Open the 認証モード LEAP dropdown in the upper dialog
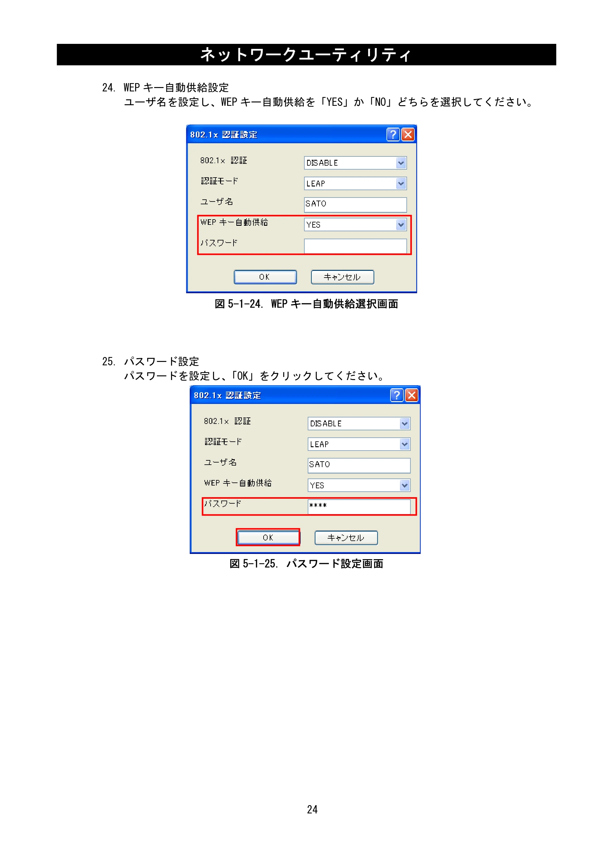 (x=401, y=184)
